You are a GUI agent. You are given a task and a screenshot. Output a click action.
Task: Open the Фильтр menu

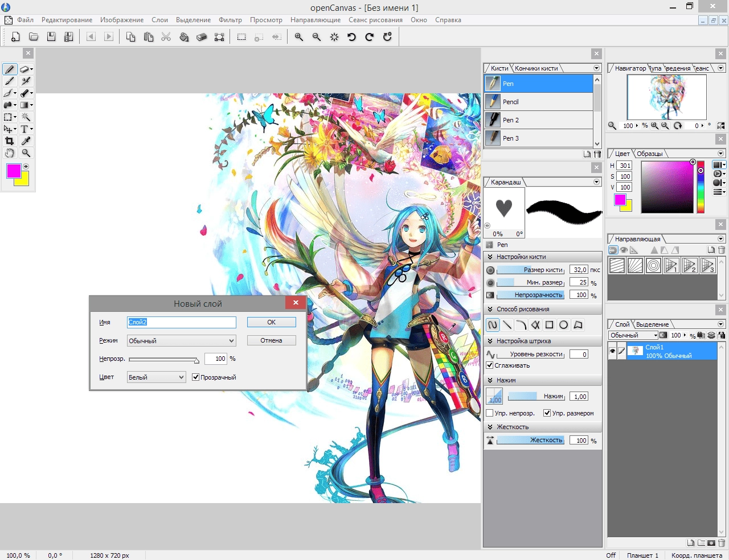click(x=230, y=20)
